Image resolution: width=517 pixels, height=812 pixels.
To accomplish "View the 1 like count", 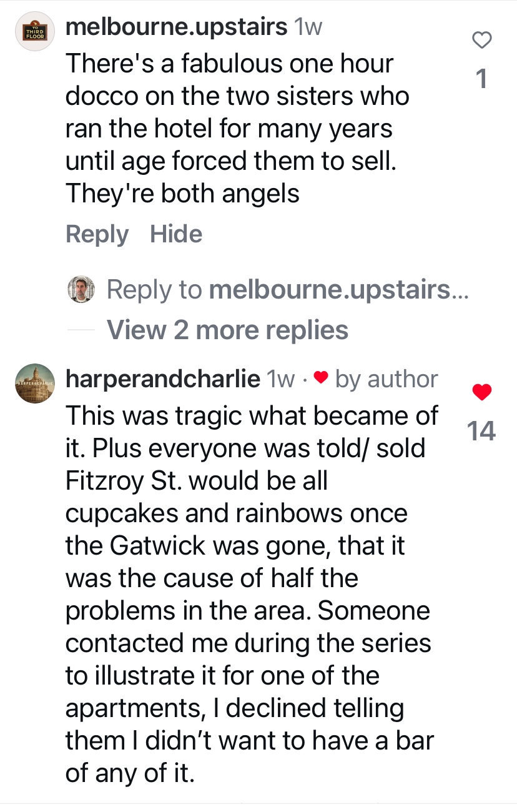I will [481, 79].
